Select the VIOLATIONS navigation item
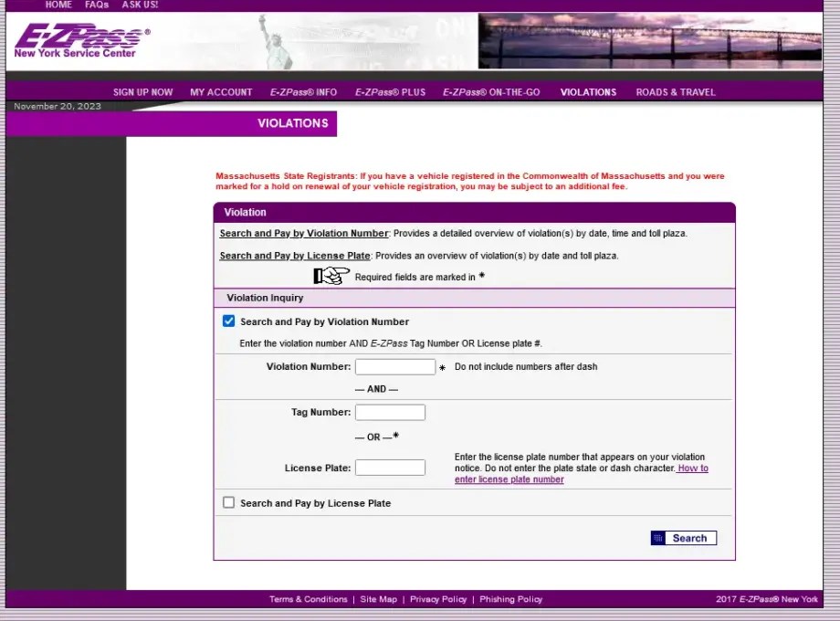Image resolution: width=840 pixels, height=621 pixels. [x=588, y=92]
